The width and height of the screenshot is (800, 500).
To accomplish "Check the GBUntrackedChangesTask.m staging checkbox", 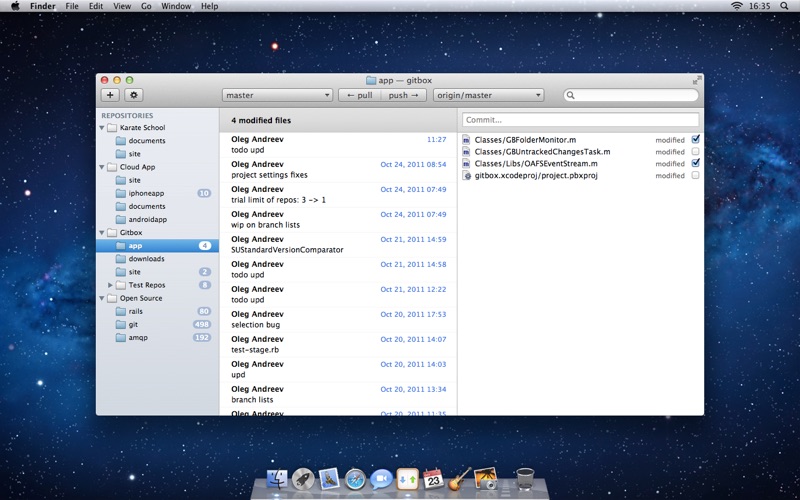I will tap(695, 152).
